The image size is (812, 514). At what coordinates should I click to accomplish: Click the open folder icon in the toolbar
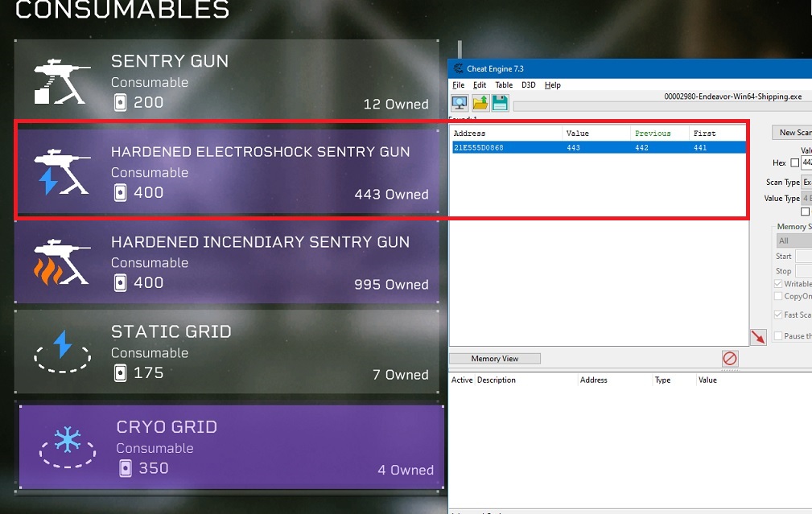(480, 102)
